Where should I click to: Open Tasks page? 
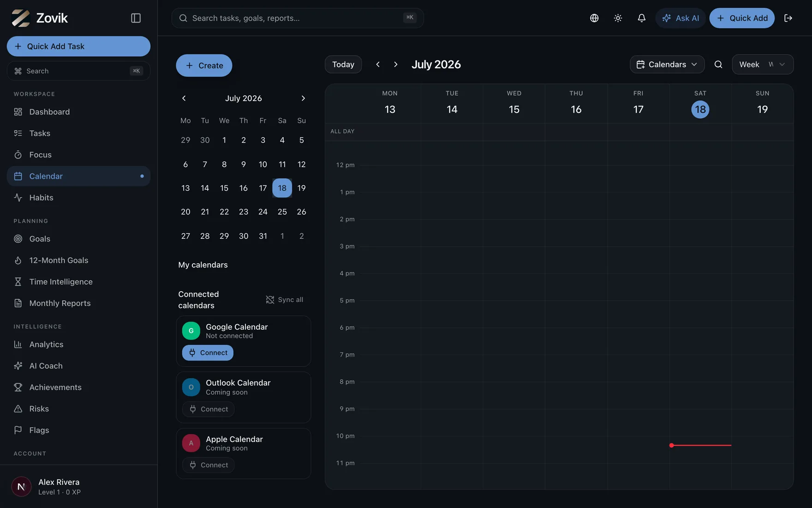coord(78,133)
